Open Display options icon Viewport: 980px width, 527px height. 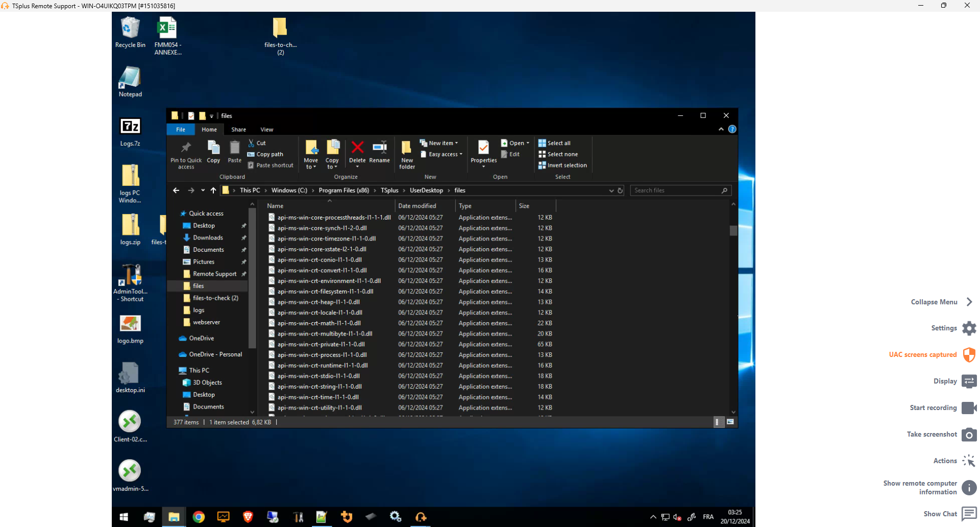coord(969,381)
